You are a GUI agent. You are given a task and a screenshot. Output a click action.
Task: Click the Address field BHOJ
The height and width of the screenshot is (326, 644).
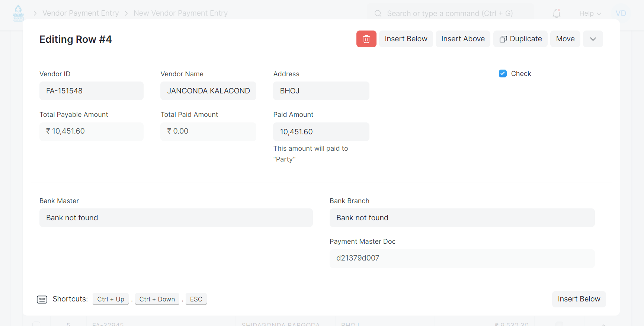(x=321, y=91)
